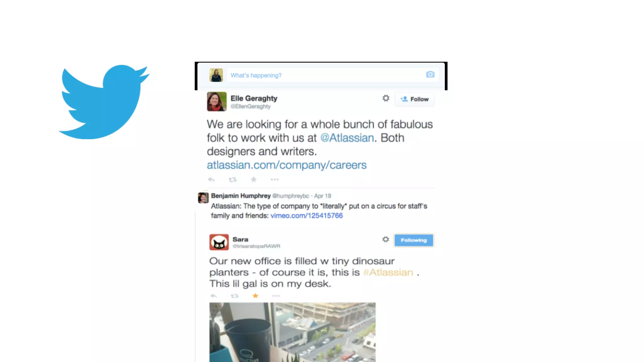The height and width of the screenshot is (362, 644).
Task: Open the atlassian.com/company/careers link
Action: (x=287, y=165)
